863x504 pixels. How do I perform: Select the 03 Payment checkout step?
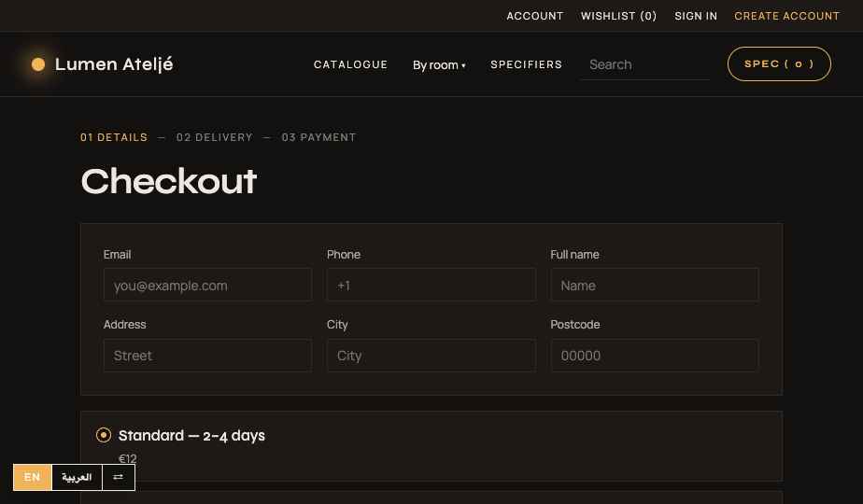318,137
